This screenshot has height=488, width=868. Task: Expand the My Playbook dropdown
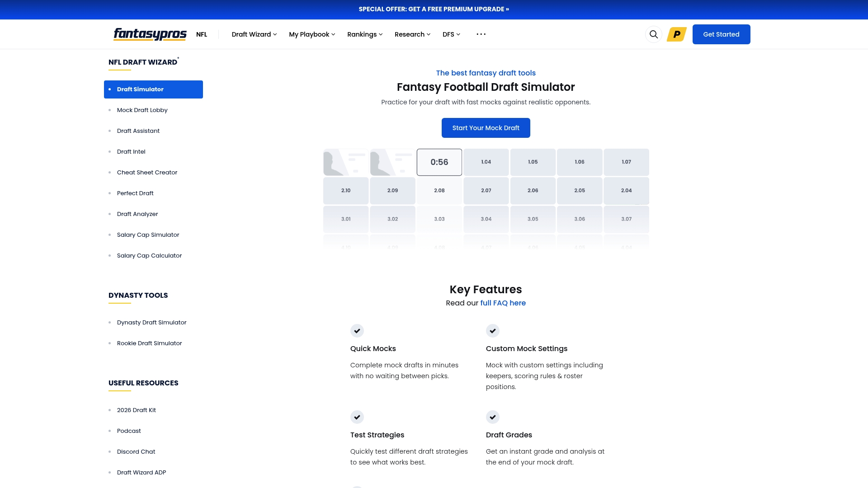pyautogui.click(x=312, y=34)
